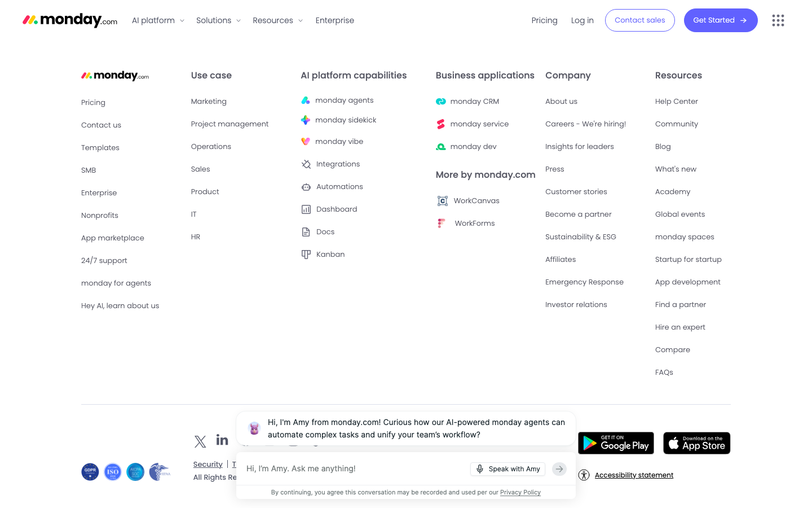Screen dimensions: 812x508
Task: Click the GDPR compliance badge
Action: tap(90, 472)
